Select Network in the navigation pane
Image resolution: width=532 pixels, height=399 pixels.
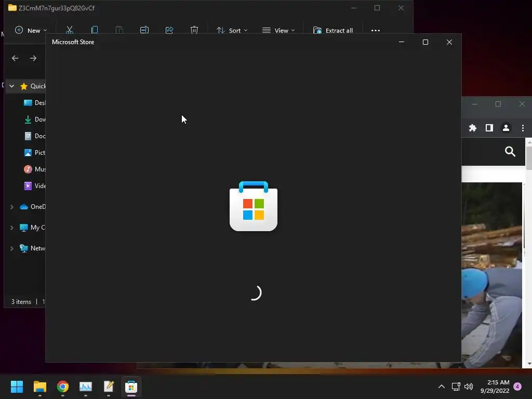click(x=33, y=248)
